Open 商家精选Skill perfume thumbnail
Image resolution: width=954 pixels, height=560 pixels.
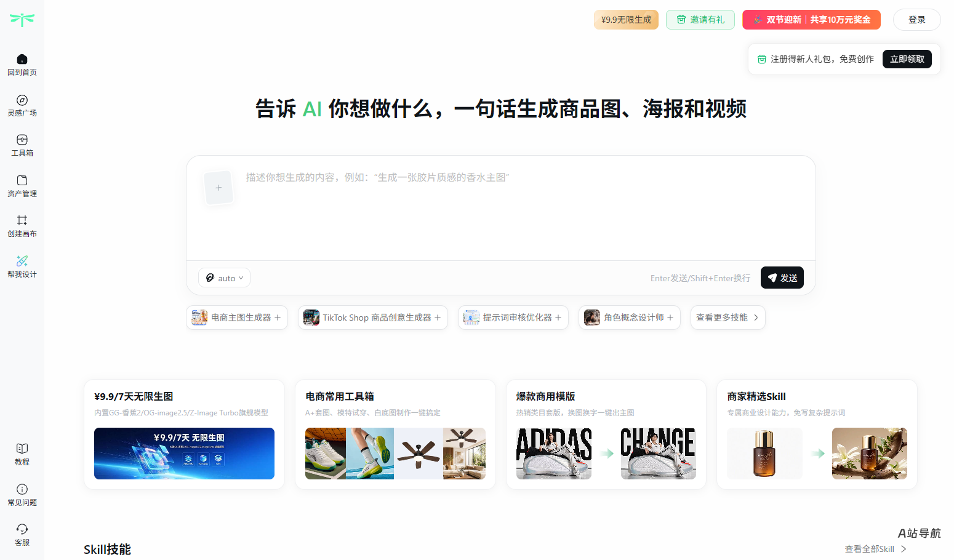click(764, 454)
